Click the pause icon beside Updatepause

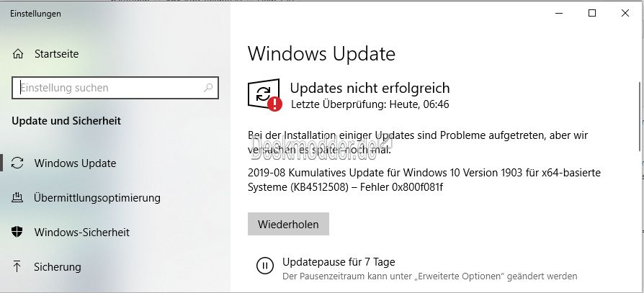(x=265, y=266)
